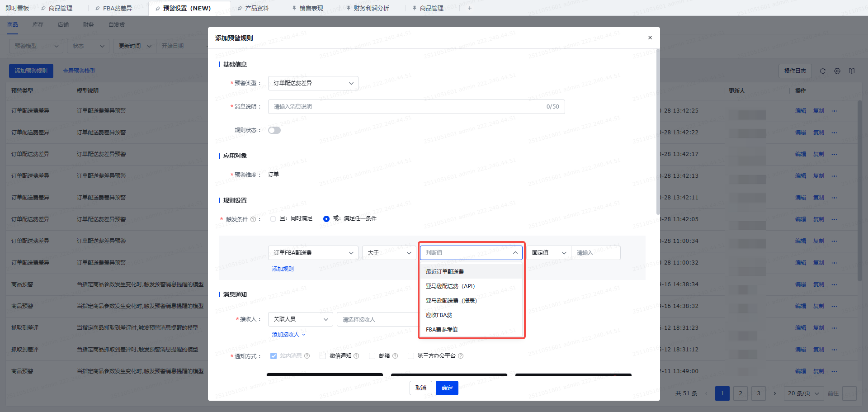
Task: Click the 添加接收人 link
Action: [x=289, y=335]
